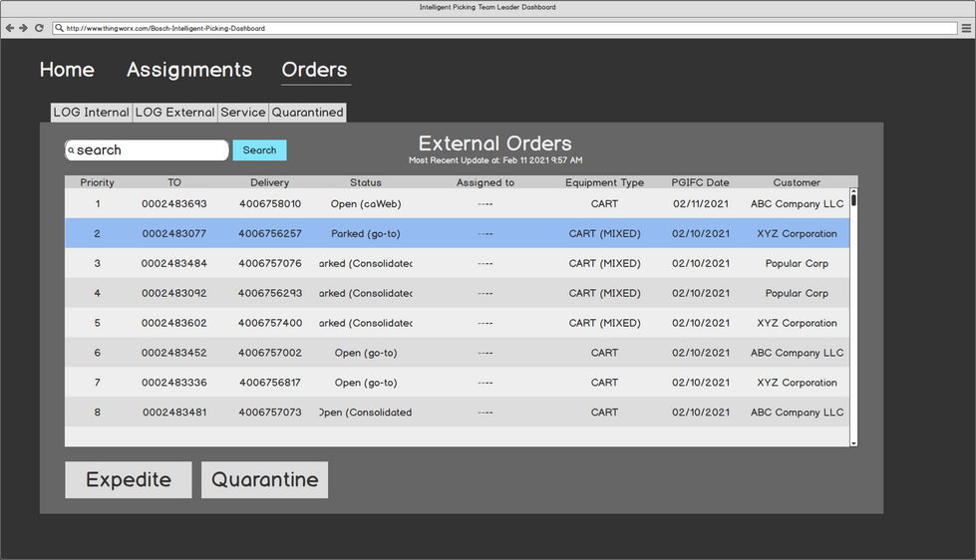The image size is (976, 560).
Task: Click PGIFC date 02/11/2021
Action: coord(701,203)
